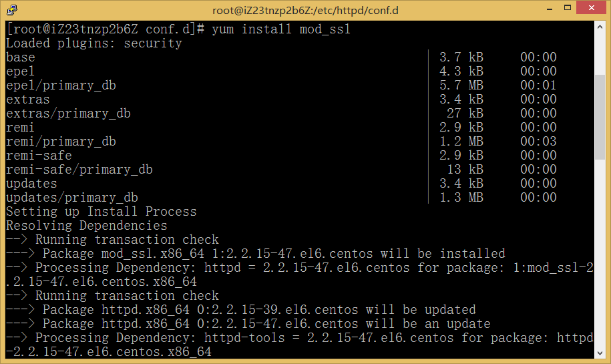
Task: Click the '5.7 MB' size value
Action: click(x=461, y=85)
